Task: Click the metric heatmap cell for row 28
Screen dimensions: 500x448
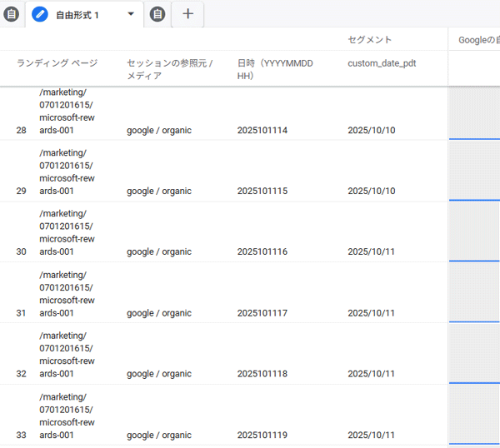Action: pos(474,112)
